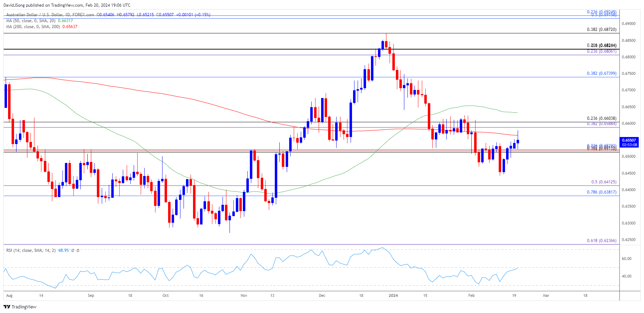The width and height of the screenshot is (644, 313).
Task: Click the 13 date label on the time axis
Action: pos(272,295)
